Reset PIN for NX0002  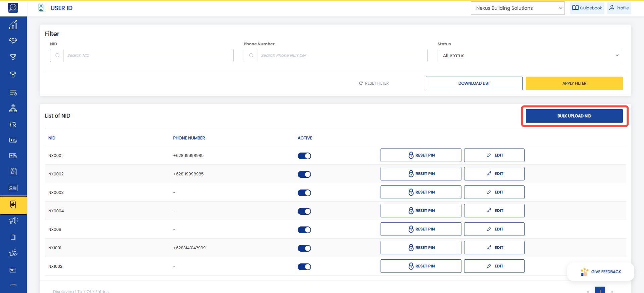[421, 174]
